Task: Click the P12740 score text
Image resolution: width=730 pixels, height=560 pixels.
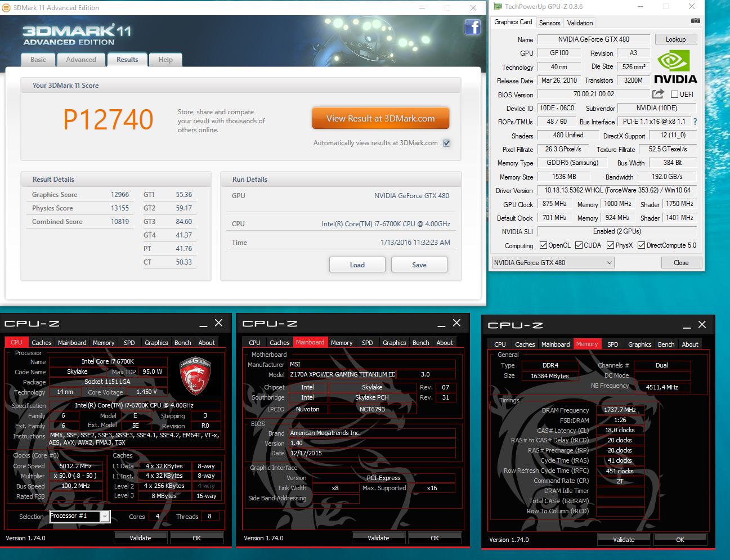Action: tap(108, 119)
